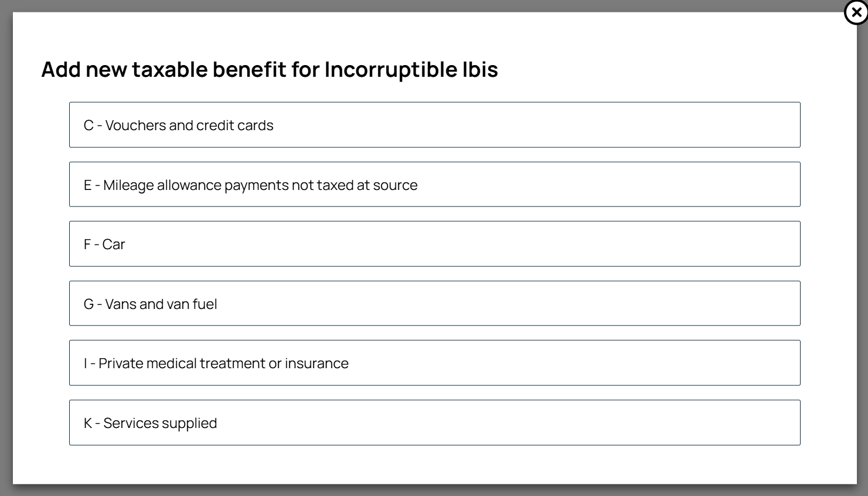Select K - Services supplied benefit
The image size is (868, 496).
coord(434,423)
